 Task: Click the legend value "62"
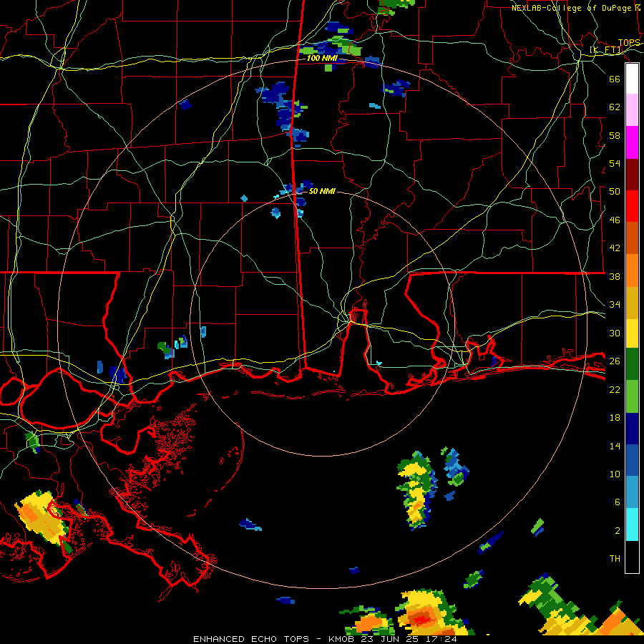[x=615, y=107]
